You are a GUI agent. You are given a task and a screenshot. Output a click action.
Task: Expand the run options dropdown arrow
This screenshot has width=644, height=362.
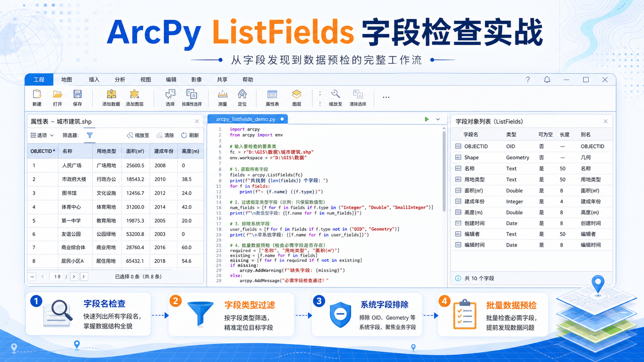point(438,119)
